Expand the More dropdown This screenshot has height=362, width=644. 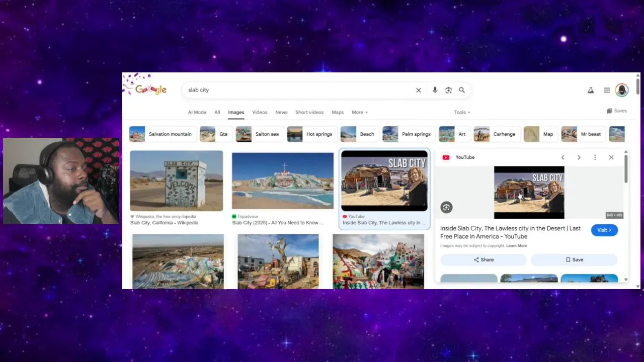pos(360,112)
